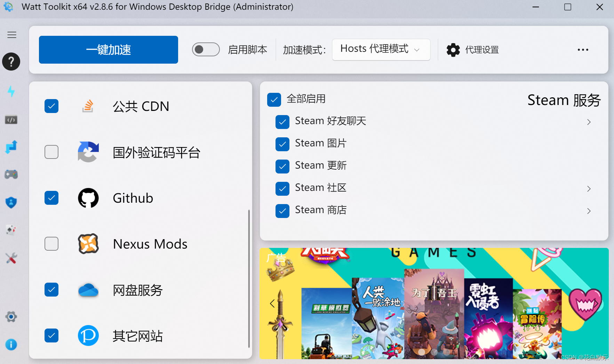
Task: Open the blue arrows account-switch sidebar icon
Action: point(11,147)
